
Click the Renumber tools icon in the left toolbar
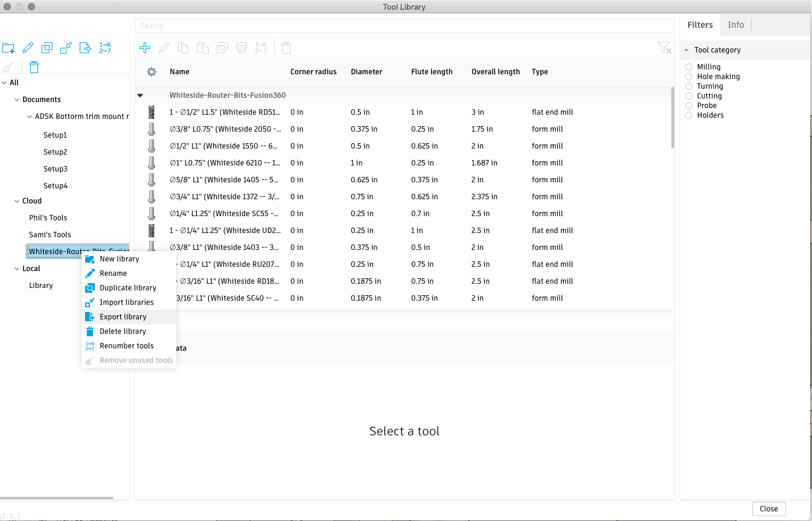coord(105,48)
